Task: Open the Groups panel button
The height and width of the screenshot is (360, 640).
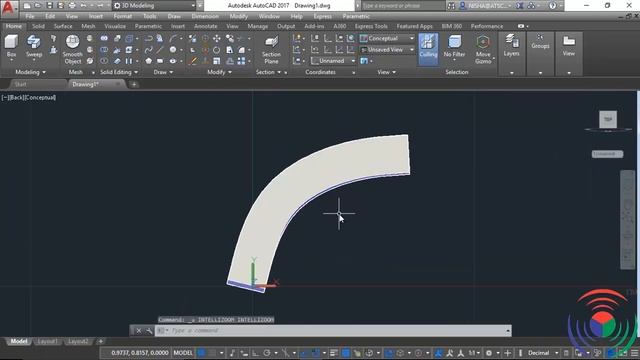Action: [x=540, y=42]
